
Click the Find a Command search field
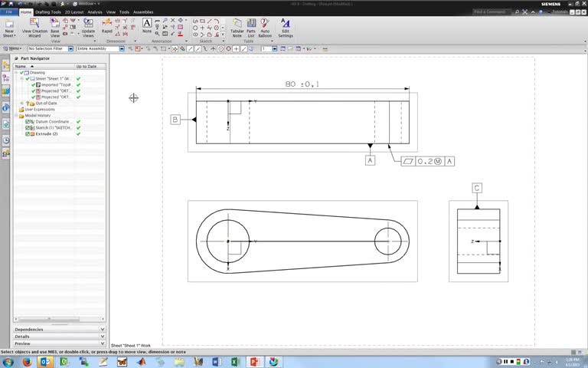(x=492, y=12)
